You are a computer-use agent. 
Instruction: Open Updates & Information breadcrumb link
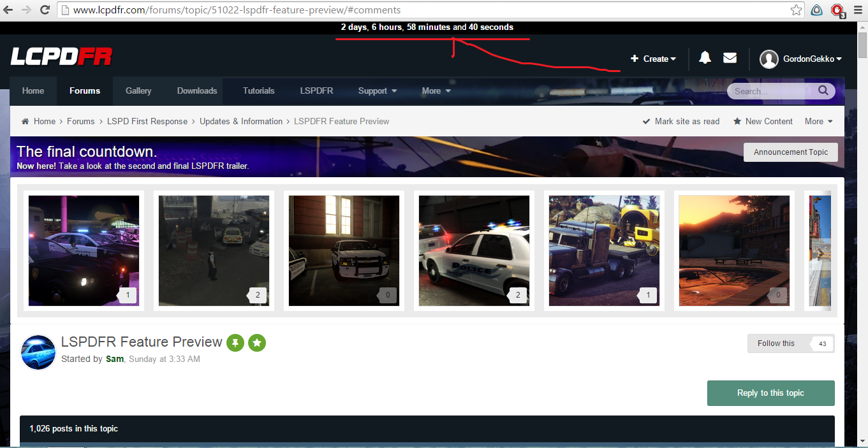241,121
